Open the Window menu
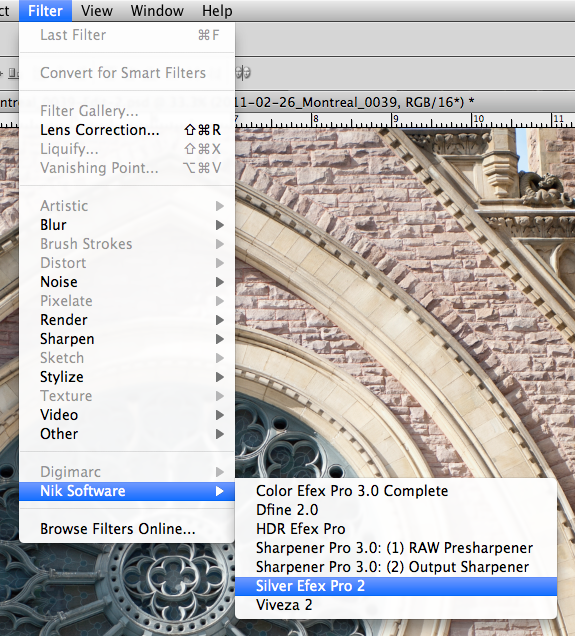 (157, 11)
